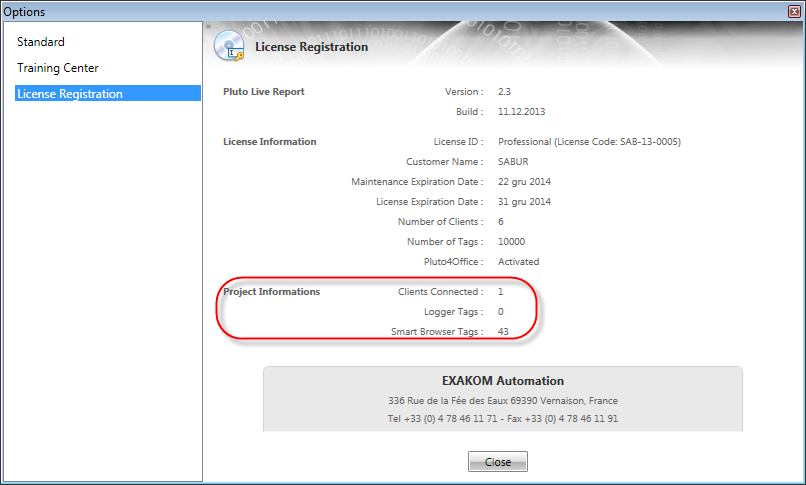Screen dimensions: 806x485
Task: Click the License Registration disc-and-key icon
Action: click(229, 46)
